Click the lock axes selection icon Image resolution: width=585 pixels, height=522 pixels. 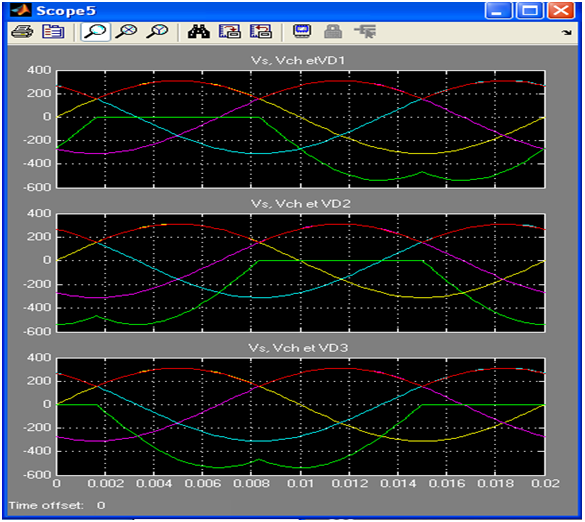tap(333, 32)
